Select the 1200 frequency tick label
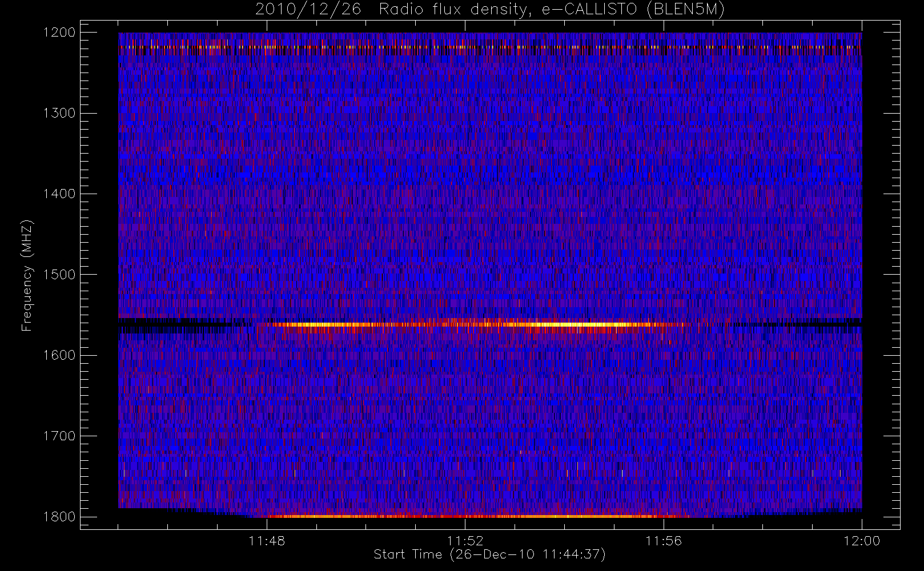Screen dimensions: 924x571 tap(59, 33)
